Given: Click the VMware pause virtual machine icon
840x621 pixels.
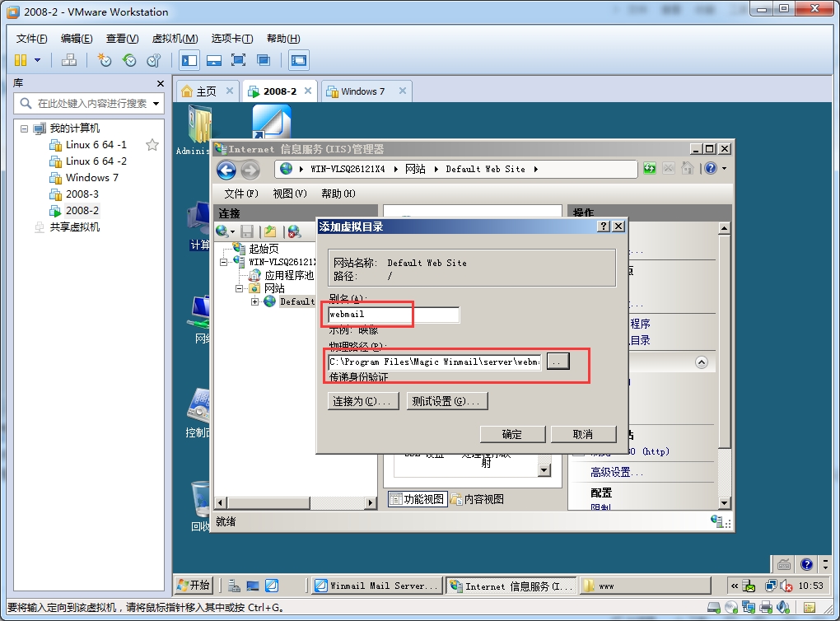Looking at the screenshot, I should tap(21, 60).
